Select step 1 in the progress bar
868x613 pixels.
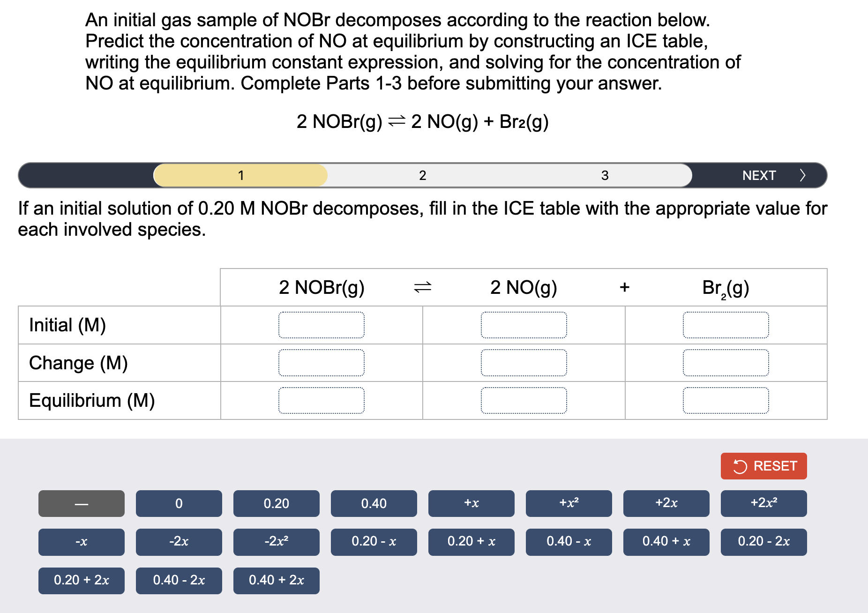click(240, 175)
